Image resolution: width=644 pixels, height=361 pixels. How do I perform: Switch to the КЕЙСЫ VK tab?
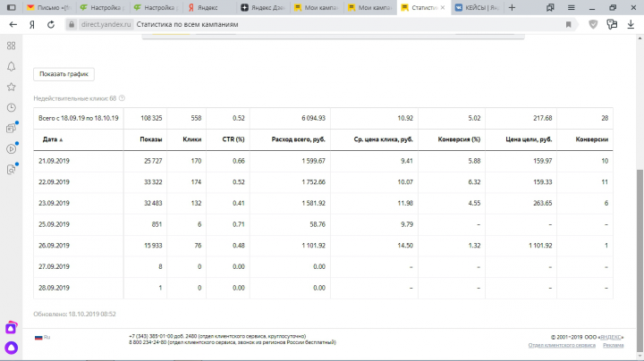(x=478, y=7)
